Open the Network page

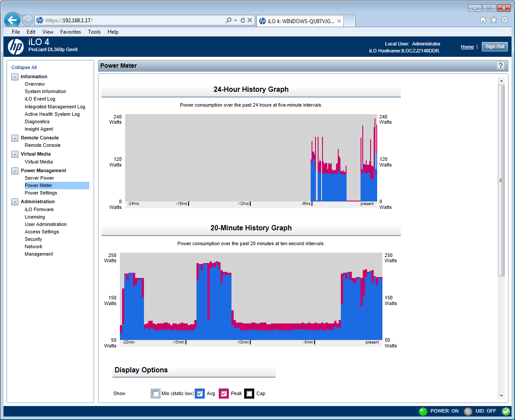pyautogui.click(x=34, y=247)
